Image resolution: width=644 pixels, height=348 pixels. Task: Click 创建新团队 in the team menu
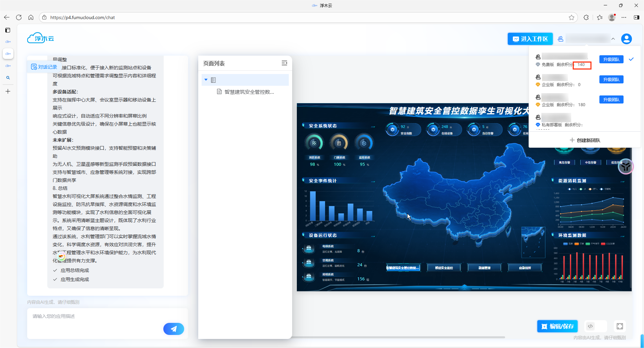click(585, 140)
